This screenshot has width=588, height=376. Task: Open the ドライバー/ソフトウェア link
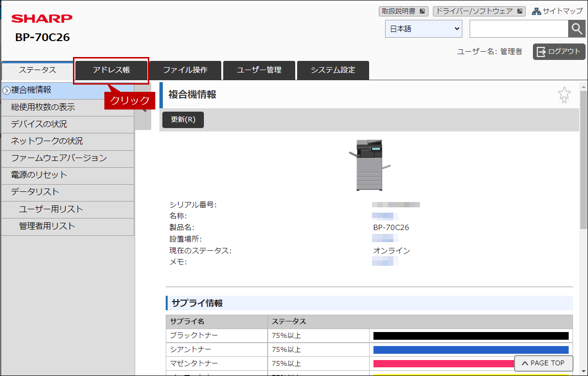click(478, 11)
